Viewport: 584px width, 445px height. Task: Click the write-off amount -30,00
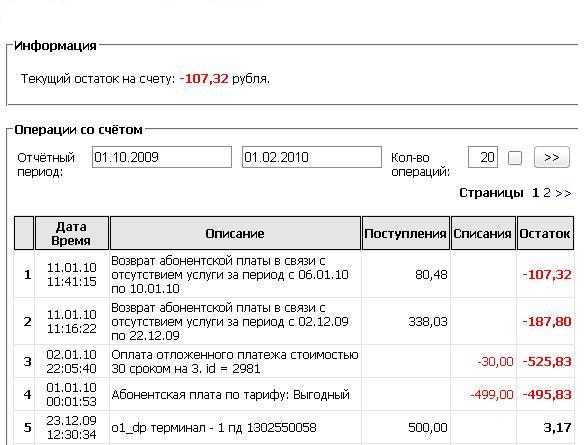tap(495, 361)
